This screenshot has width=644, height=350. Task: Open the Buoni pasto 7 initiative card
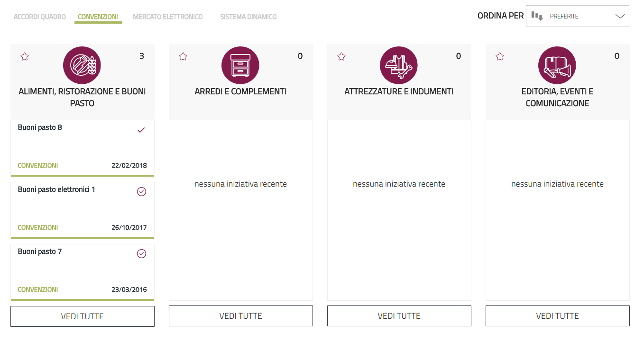tap(40, 252)
